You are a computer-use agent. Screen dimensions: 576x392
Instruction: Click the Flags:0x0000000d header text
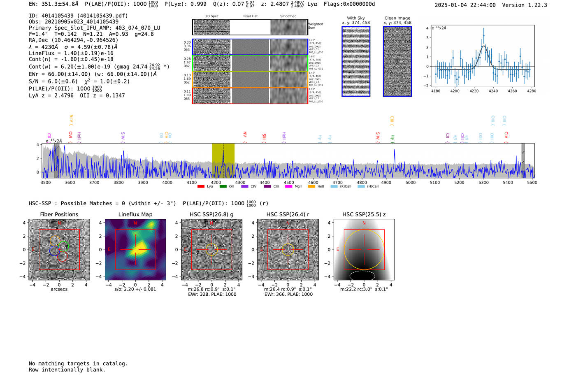click(x=349, y=4)
